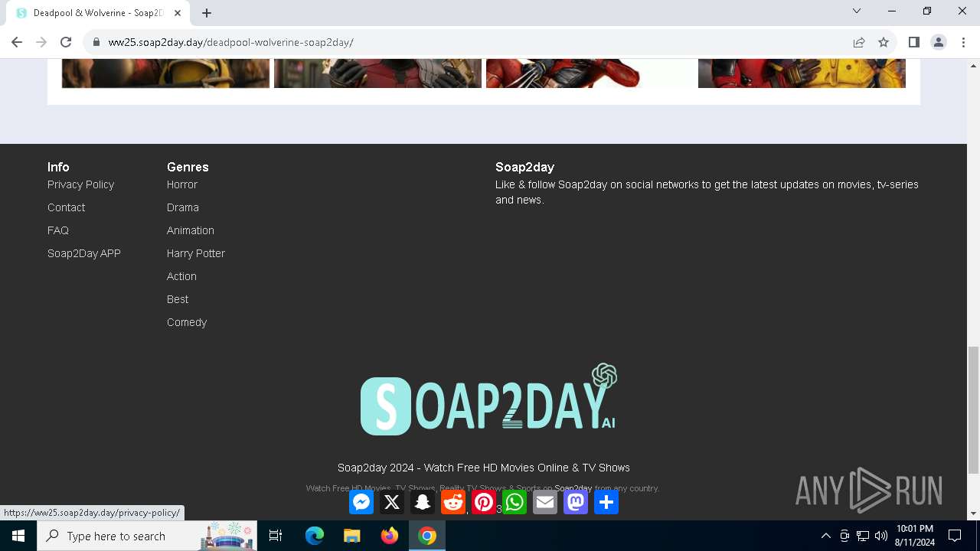Share the page on Reddit
Image resolution: width=980 pixels, height=551 pixels.
pos(453,502)
